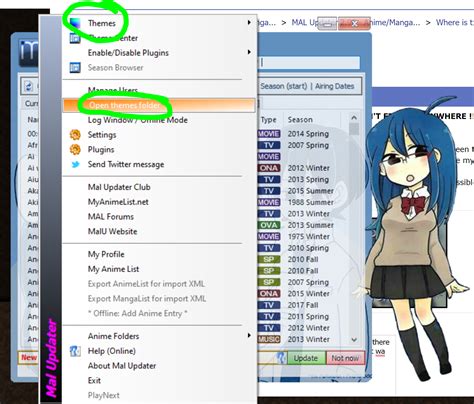474x404 pixels.
Task: Click the ONA badge next to 2015 Winter
Action: [x=269, y=293]
